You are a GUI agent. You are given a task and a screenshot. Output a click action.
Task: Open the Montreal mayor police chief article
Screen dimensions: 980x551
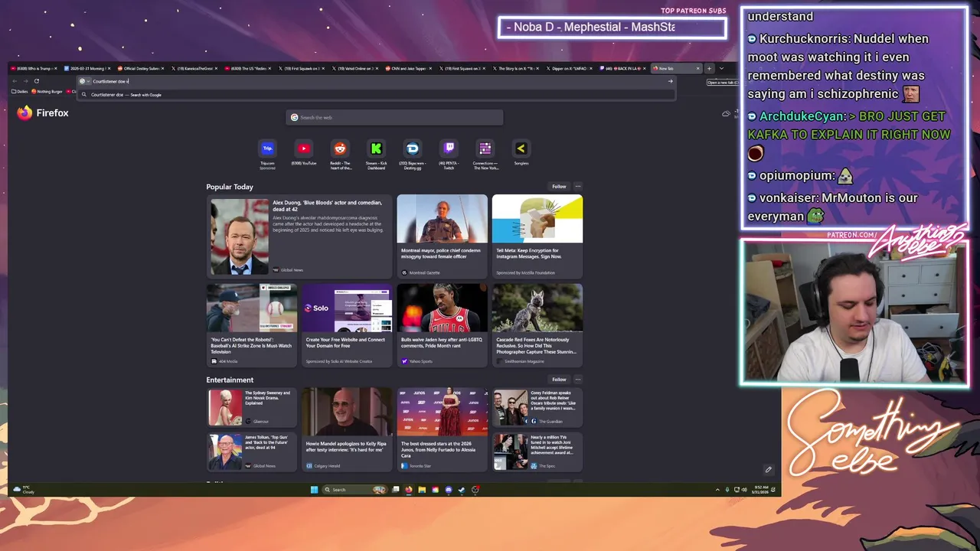pyautogui.click(x=442, y=236)
